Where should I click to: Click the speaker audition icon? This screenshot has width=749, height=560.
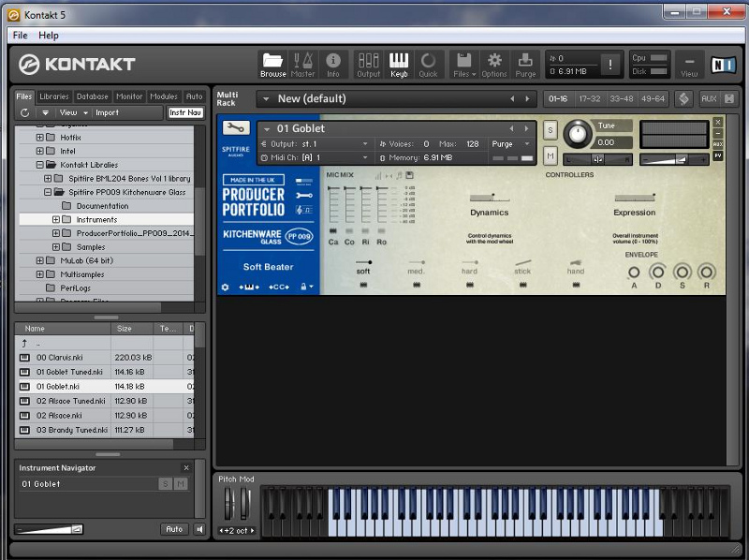click(199, 529)
